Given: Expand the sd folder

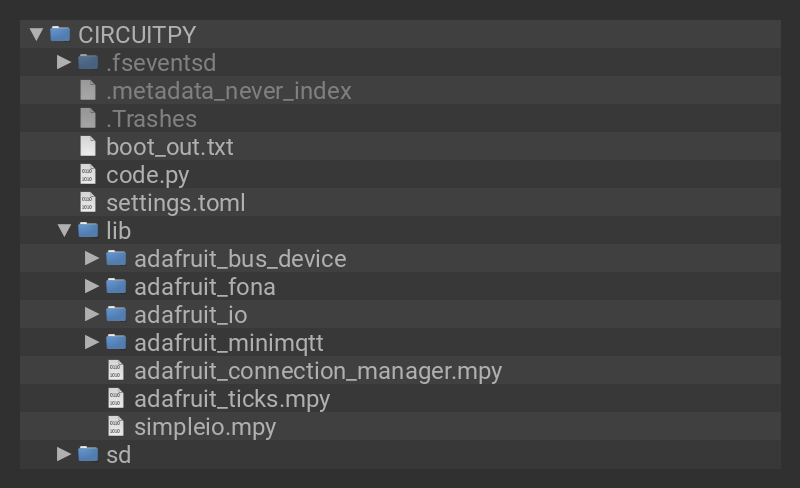Looking at the screenshot, I should pos(64,454).
